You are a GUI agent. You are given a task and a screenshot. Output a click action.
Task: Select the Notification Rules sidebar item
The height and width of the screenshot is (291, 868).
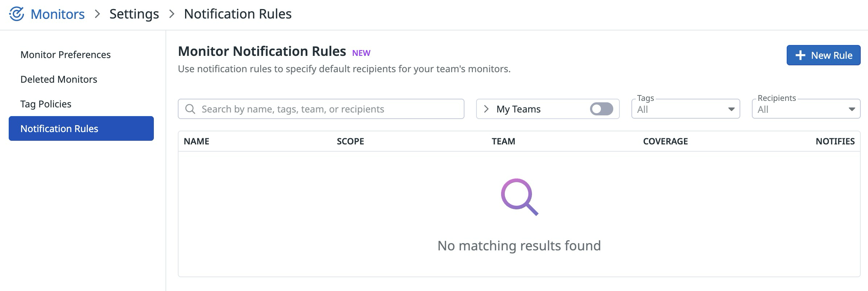coord(59,128)
